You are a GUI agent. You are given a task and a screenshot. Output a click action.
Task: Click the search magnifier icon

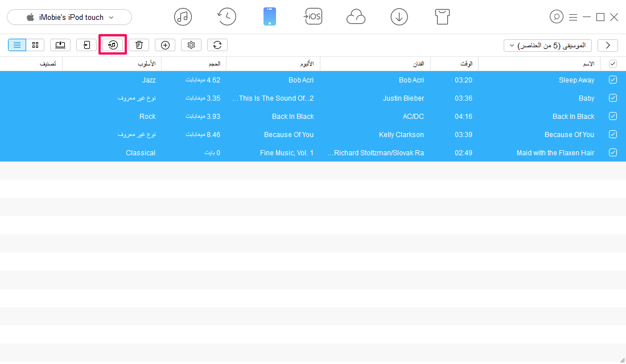[556, 16]
